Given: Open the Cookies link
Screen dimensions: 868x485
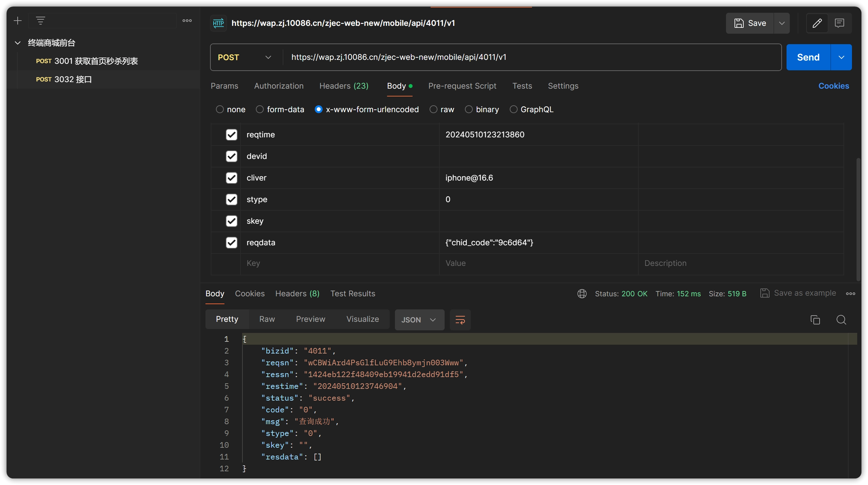Looking at the screenshot, I should pyautogui.click(x=834, y=86).
